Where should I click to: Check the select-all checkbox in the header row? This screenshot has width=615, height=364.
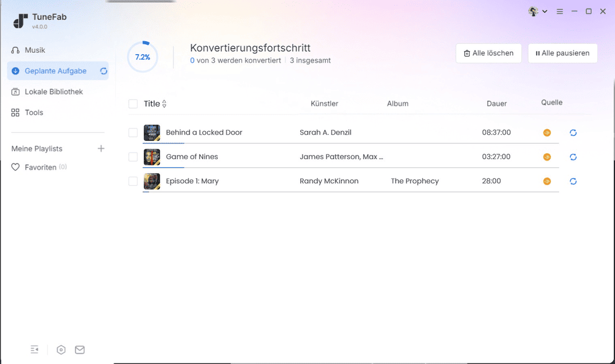(133, 103)
